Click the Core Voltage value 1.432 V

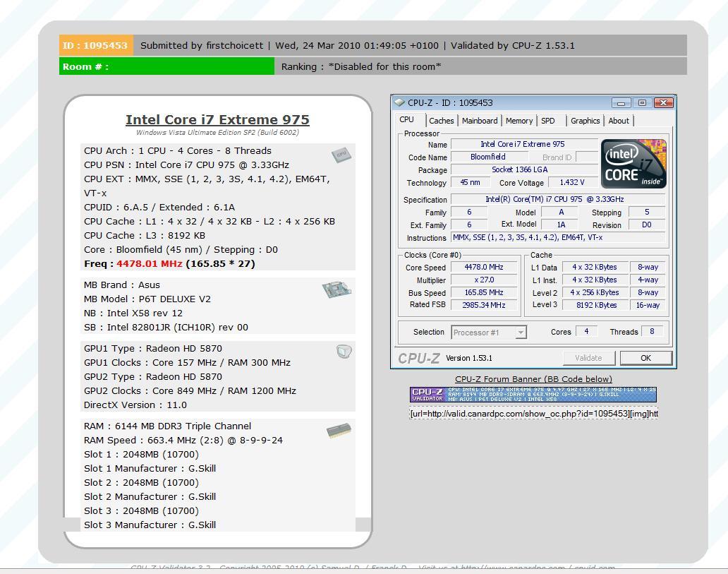click(x=573, y=182)
